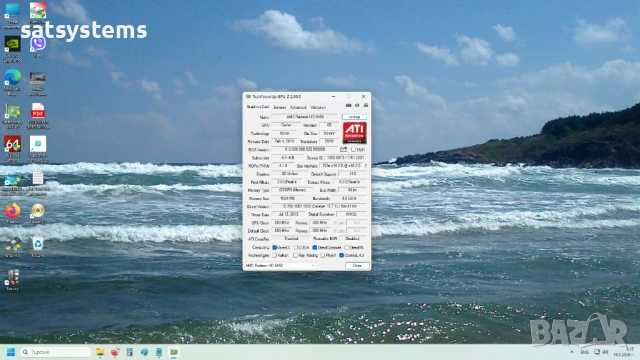
Task: Toggle the PhysX checkbox
Action: [x=323, y=256]
